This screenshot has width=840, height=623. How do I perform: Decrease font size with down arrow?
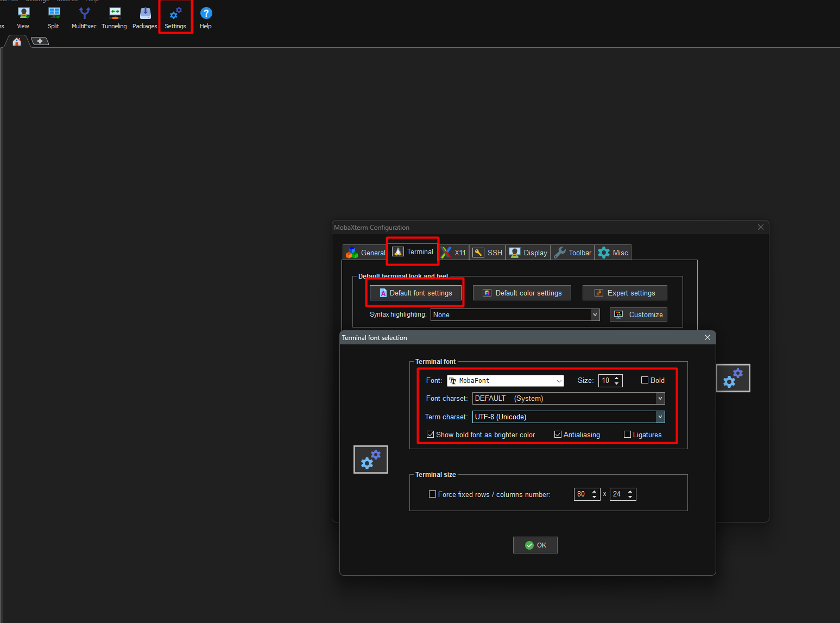(x=617, y=383)
